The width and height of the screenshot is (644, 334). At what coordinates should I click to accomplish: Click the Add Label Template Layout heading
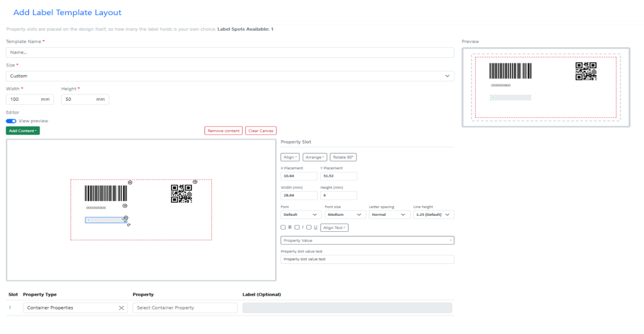[x=67, y=13]
